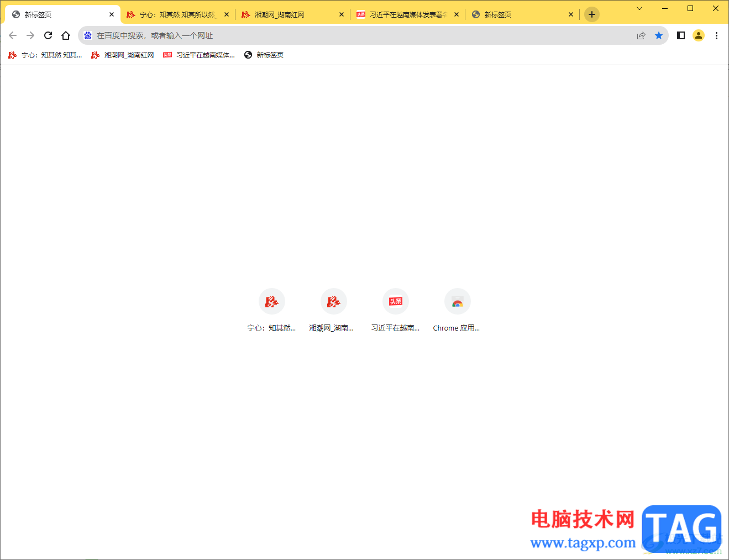
Task: Switch to the 习近平在越南媒体发表署名 tab
Action: tap(407, 14)
